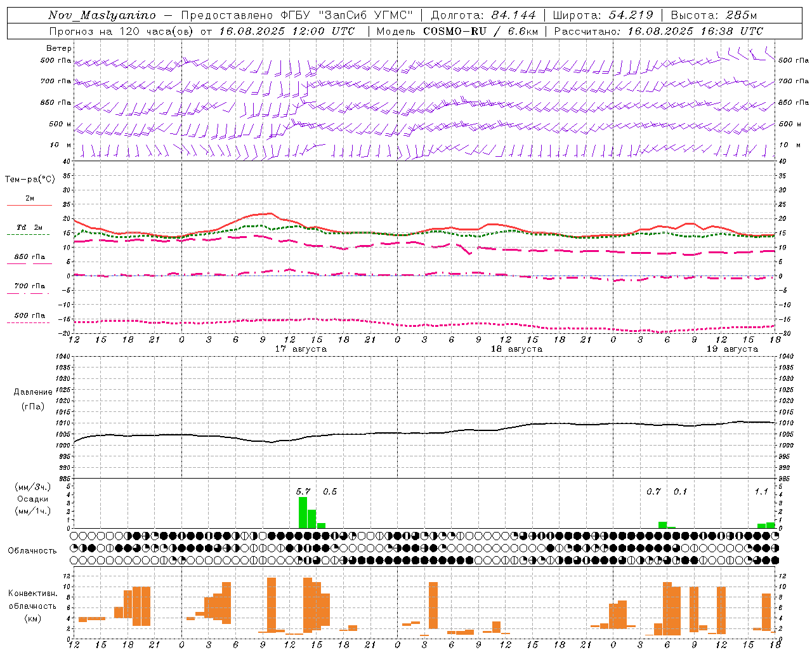This screenshot has height=650, width=812.
Task: Click the provider text ФГБУ "ЗапСиб УГМС"
Action: point(347,15)
